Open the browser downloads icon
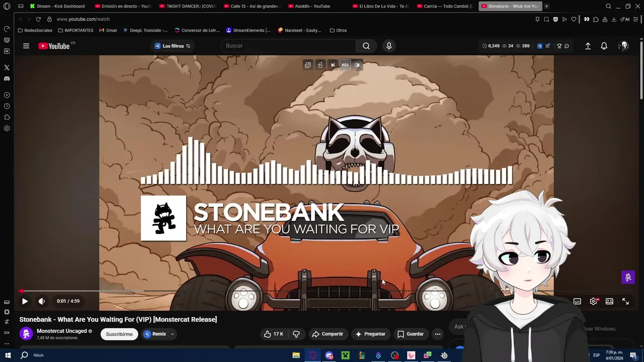 [614, 19]
